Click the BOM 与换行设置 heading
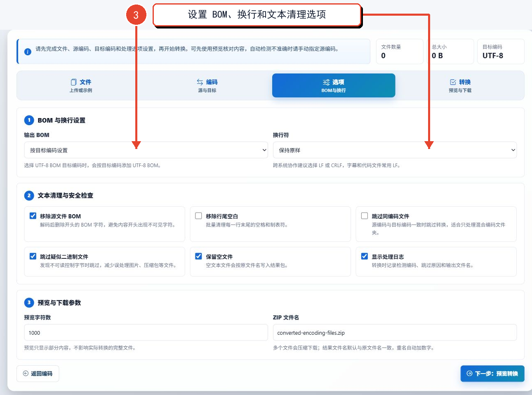Viewport: 532px width, 395px height. coord(61,121)
